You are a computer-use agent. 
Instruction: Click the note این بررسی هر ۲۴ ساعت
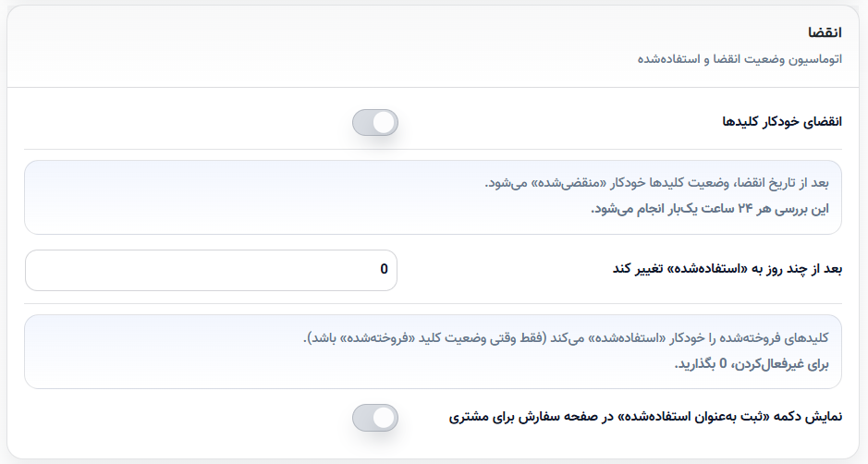[x=710, y=209]
